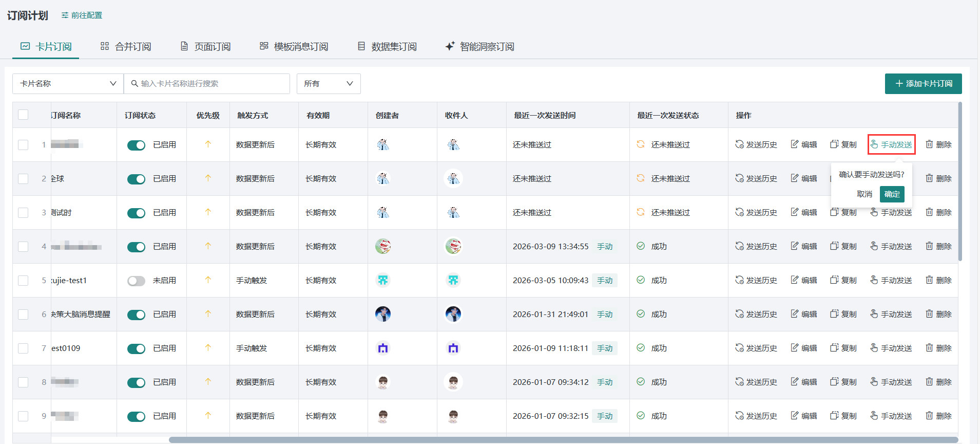Click the 手动 tag in the 2026-01-09 row
This screenshot has height=444, width=980.
[x=605, y=348]
